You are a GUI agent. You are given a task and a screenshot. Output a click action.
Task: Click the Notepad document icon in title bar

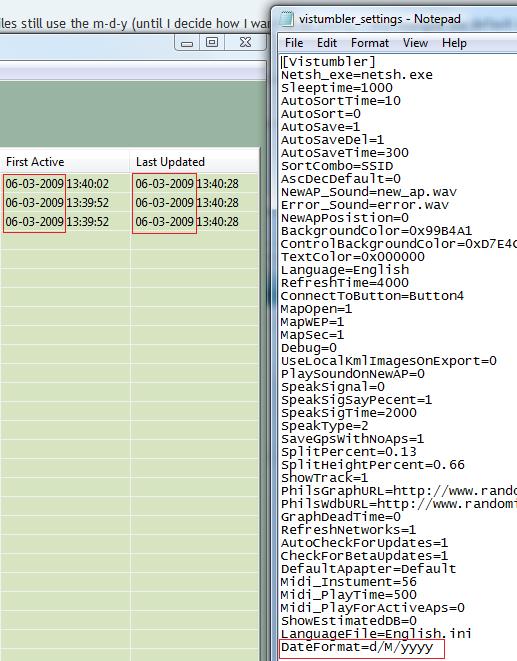[x=287, y=19]
